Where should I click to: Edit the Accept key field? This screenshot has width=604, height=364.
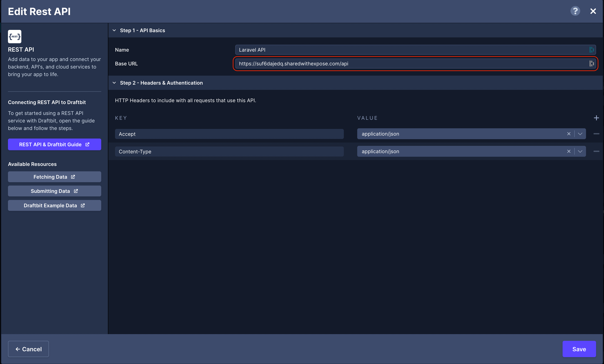(x=229, y=134)
